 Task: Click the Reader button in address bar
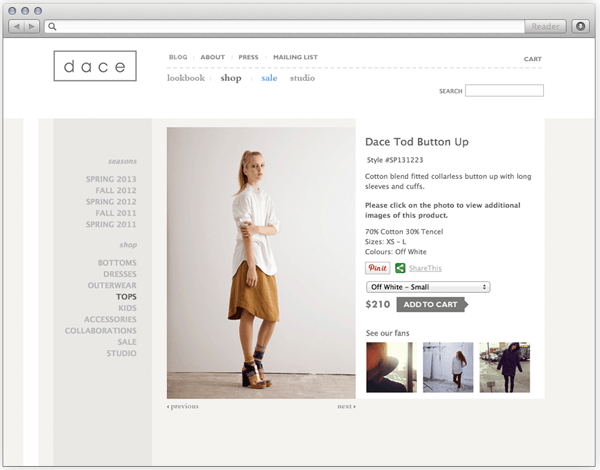(x=544, y=26)
